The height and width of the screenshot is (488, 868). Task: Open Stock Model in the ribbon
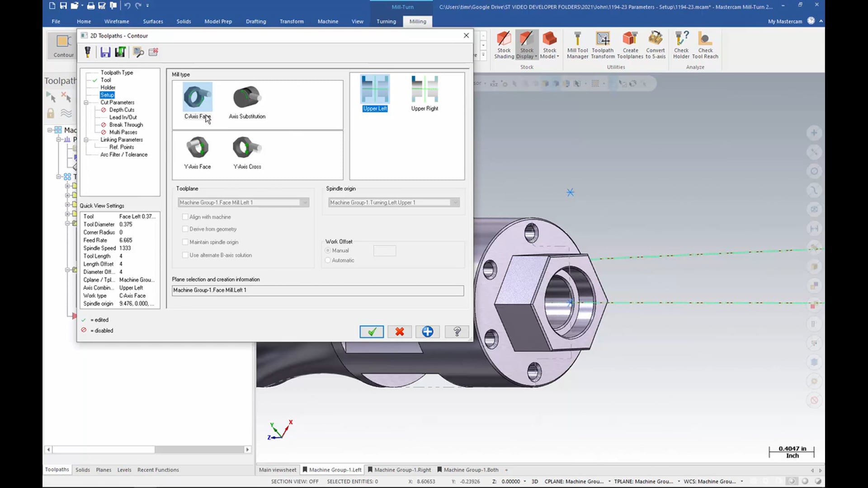(x=549, y=45)
